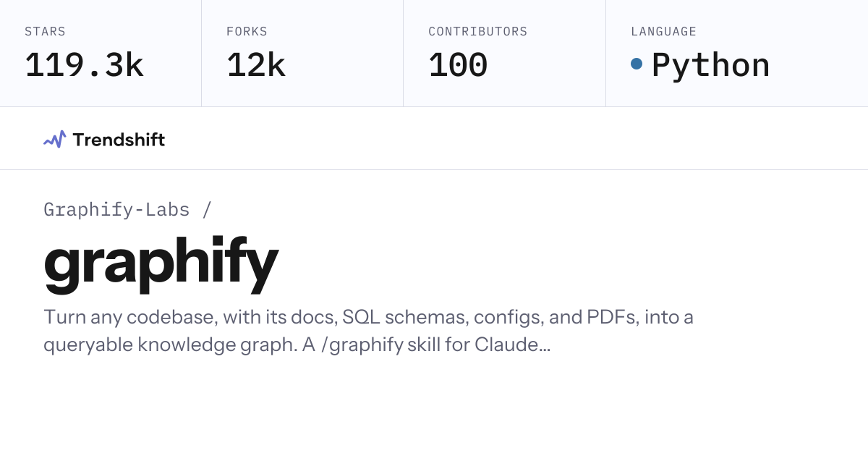Image resolution: width=868 pixels, height=456 pixels.
Task: Select the LANGUAGE label
Action: [x=663, y=32]
